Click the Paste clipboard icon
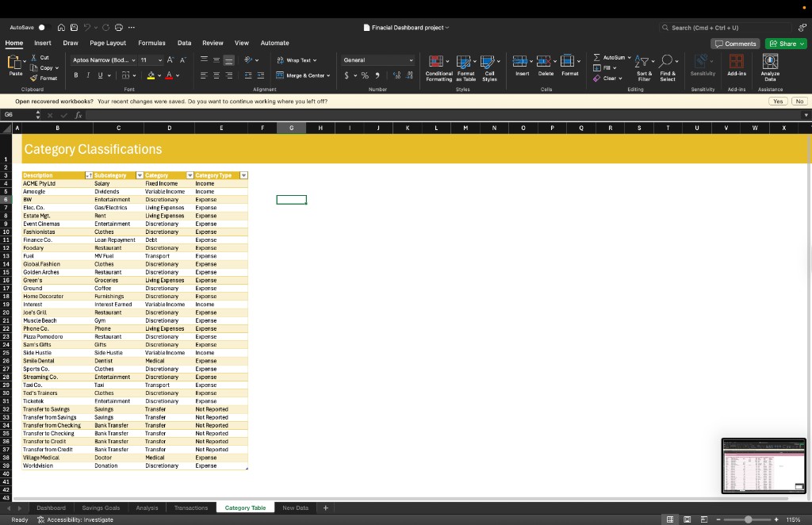 [x=16, y=62]
